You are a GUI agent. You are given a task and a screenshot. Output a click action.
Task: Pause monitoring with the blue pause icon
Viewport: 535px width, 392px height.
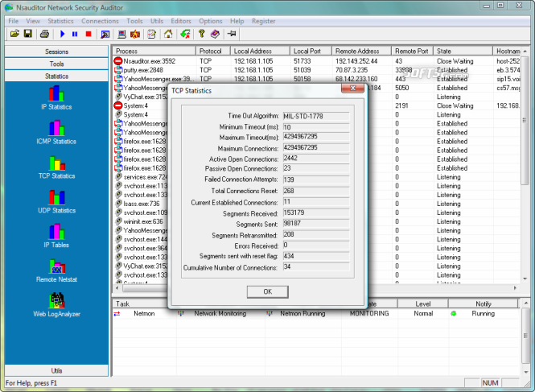75,34
